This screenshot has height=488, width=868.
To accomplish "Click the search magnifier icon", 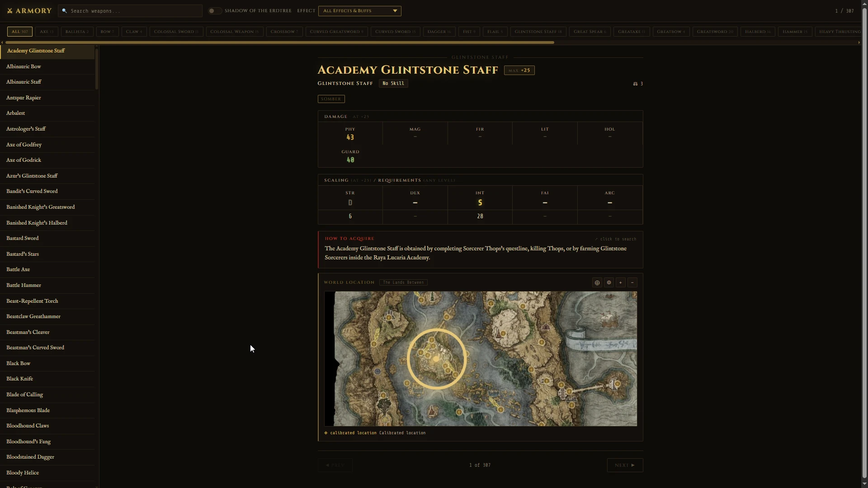I will pyautogui.click(x=65, y=11).
